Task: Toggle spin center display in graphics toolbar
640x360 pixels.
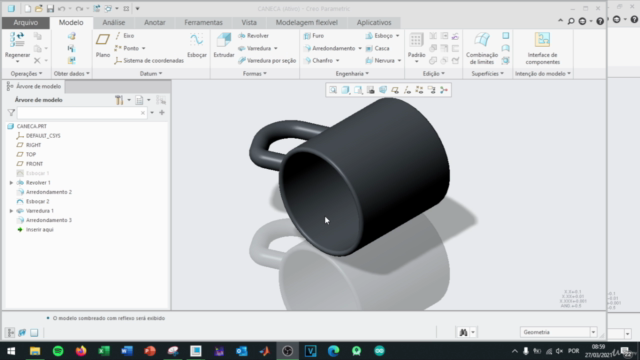Action: pos(444,90)
